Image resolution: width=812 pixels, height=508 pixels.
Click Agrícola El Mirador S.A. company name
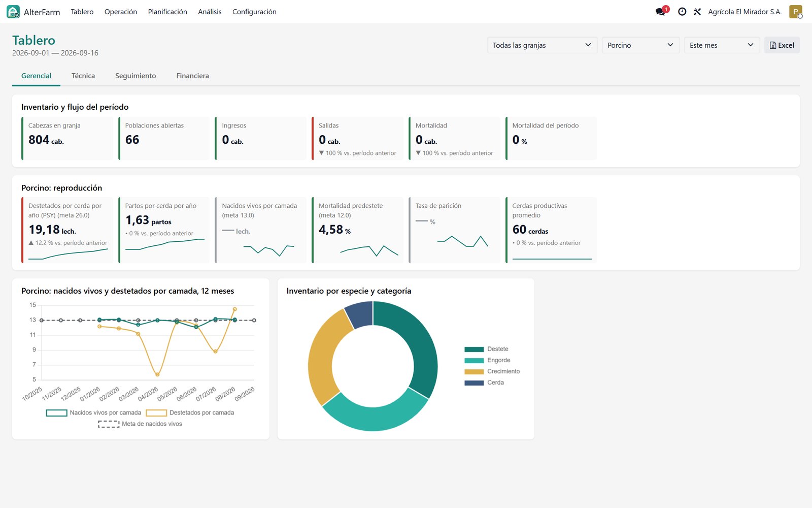(x=745, y=12)
